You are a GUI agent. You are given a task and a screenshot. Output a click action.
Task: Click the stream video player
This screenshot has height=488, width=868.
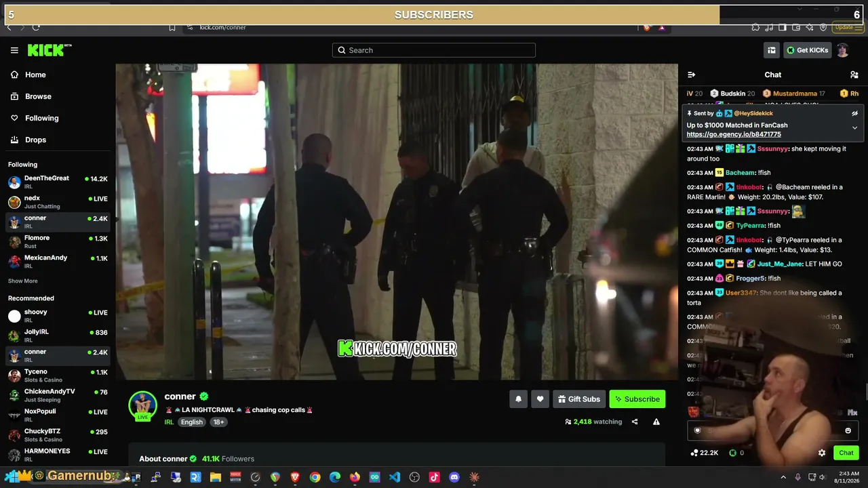click(x=397, y=222)
